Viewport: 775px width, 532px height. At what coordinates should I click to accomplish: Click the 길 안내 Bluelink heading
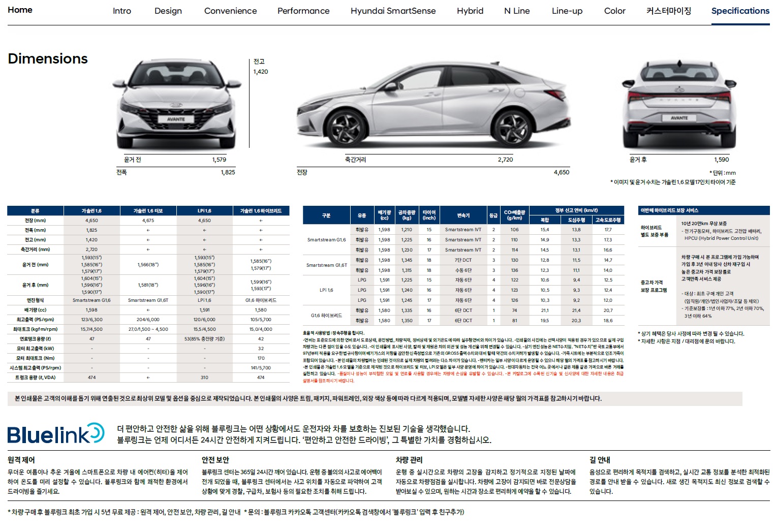pyautogui.click(x=600, y=460)
